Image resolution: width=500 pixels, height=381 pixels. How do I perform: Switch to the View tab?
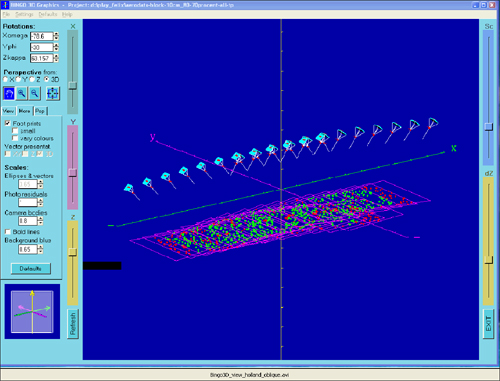click(x=8, y=111)
